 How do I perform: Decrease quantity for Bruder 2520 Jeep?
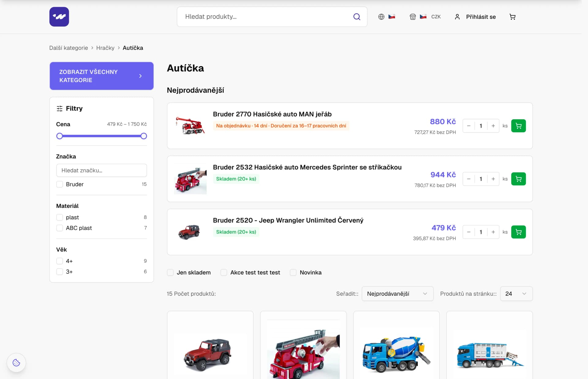pos(469,232)
